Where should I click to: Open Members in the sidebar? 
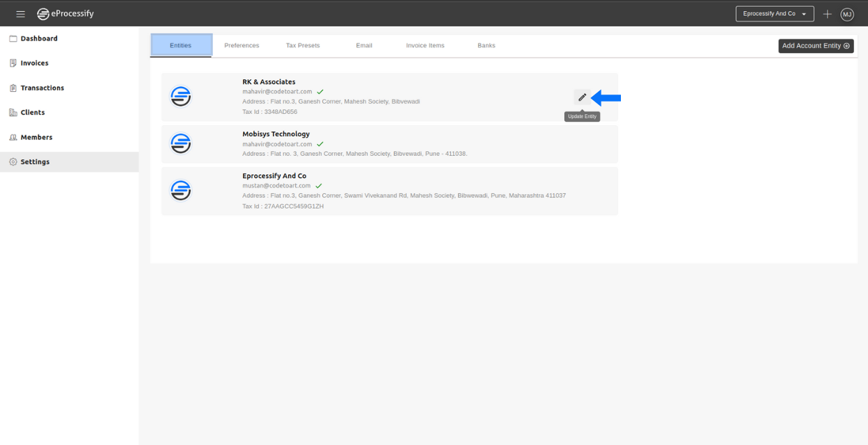(36, 137)
